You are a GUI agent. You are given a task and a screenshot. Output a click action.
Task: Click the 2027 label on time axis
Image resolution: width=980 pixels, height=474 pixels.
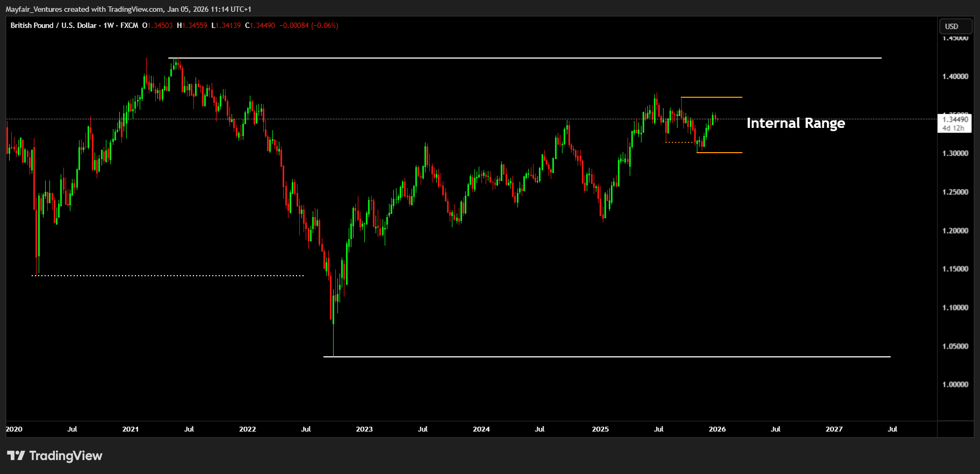point(834,429)
